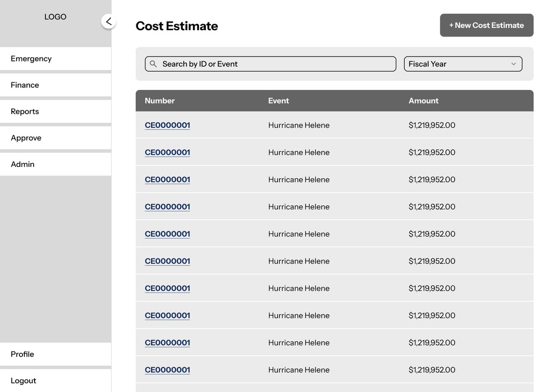Viewport: 552px width, 392px height.
Task: Click the New Cost Estimate button
Action: pos(487,25)
